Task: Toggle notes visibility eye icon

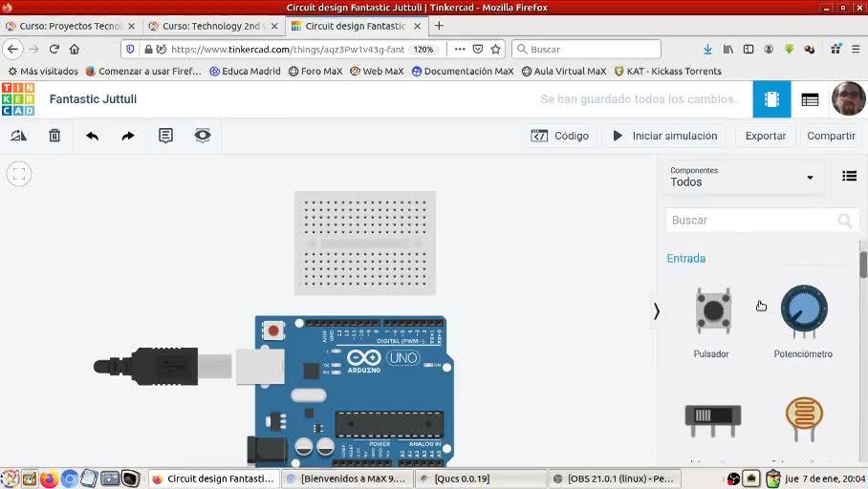Action: 203,136
